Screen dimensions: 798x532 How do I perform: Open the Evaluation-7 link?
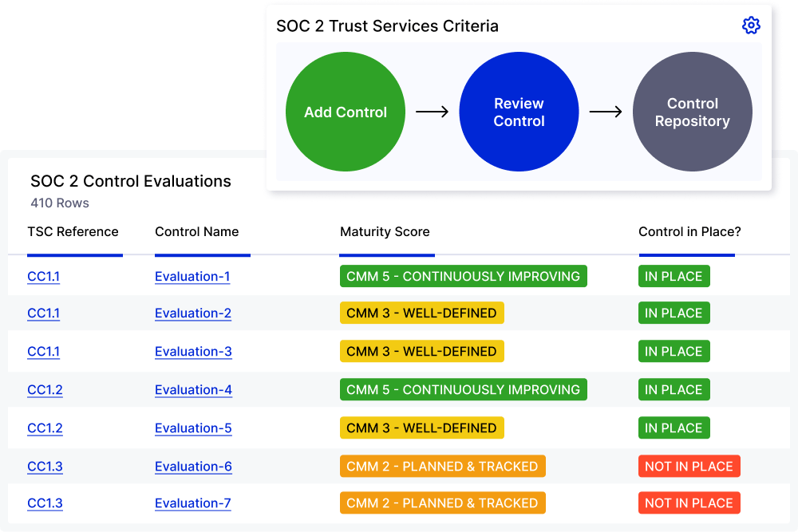193,503
